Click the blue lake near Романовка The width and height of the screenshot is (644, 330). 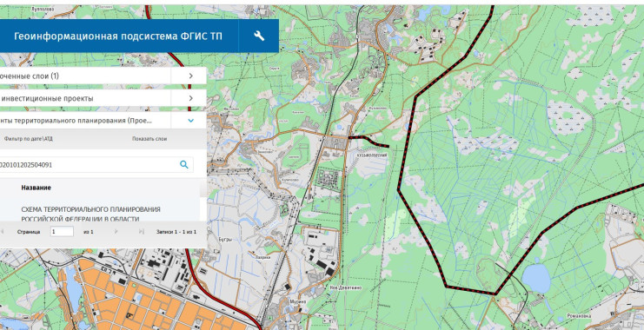[535, 278]
